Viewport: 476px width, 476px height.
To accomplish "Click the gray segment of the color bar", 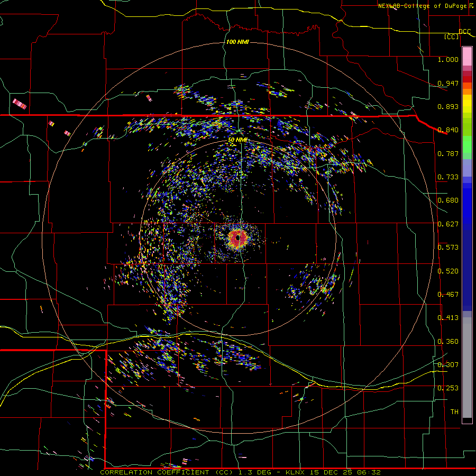I will [x=467, y=368].
